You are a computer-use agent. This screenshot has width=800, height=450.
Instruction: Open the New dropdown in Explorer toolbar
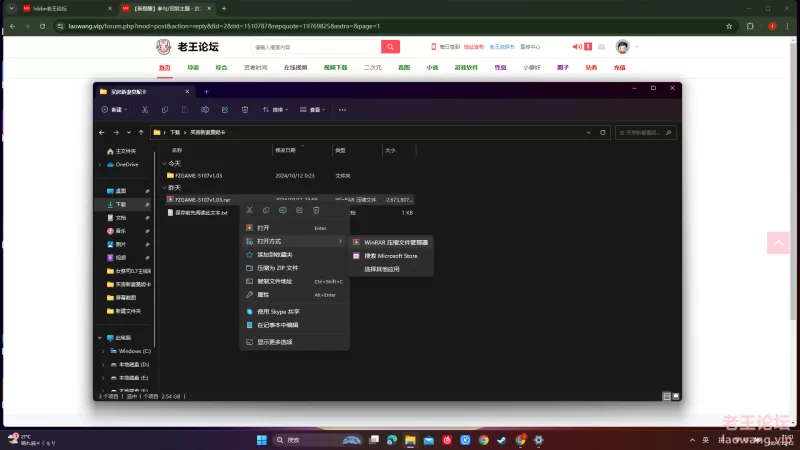pyautogui.click(x=114, y=110)
